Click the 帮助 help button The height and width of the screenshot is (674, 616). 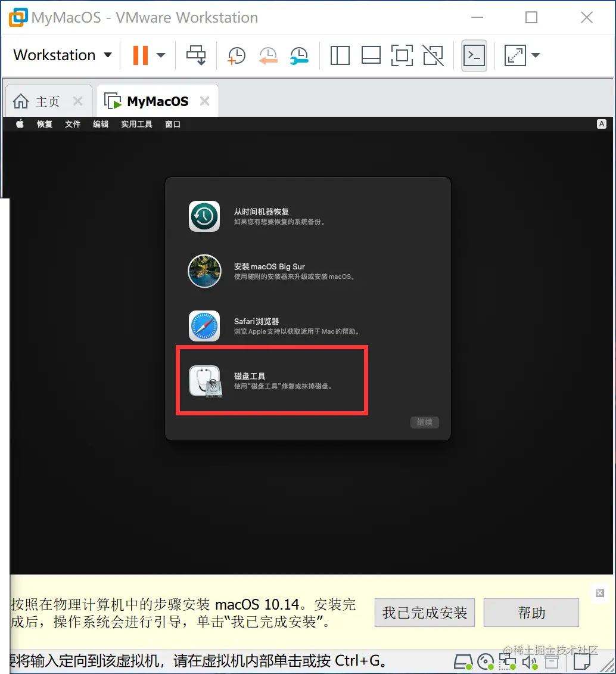coord(531,613)
